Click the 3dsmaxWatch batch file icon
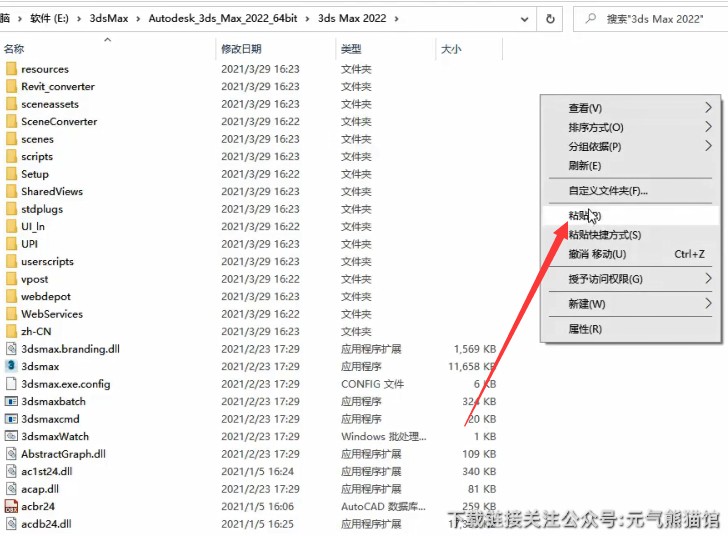The width and height of the screenshot is (728, 536). tap(11, 437)
